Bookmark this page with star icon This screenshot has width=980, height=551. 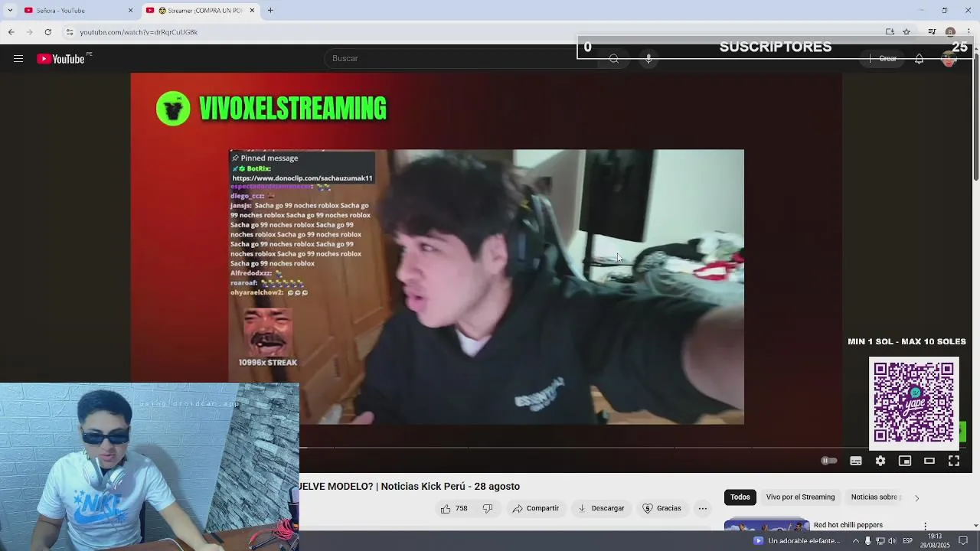tap(906, 32)
